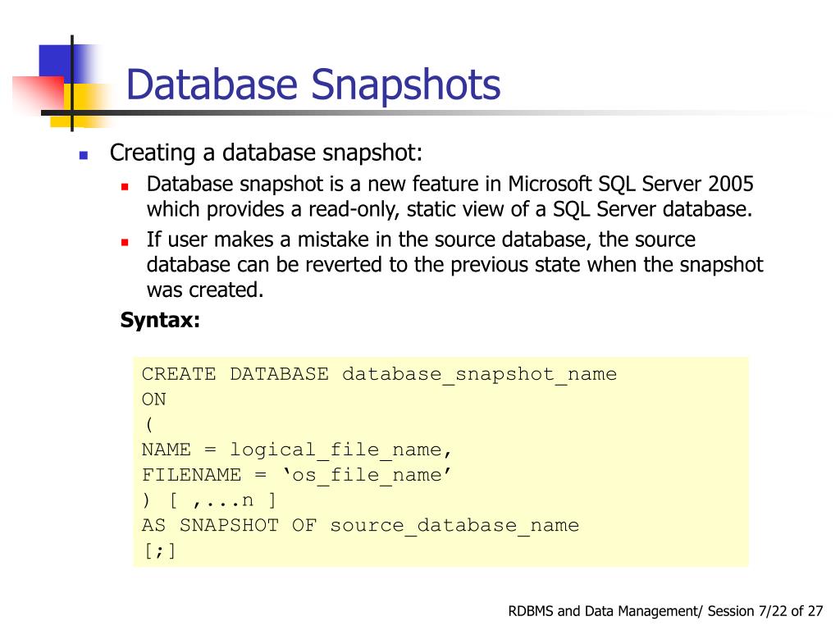Click the 'ON' keyword in the code box

click(x=153, y=399)
